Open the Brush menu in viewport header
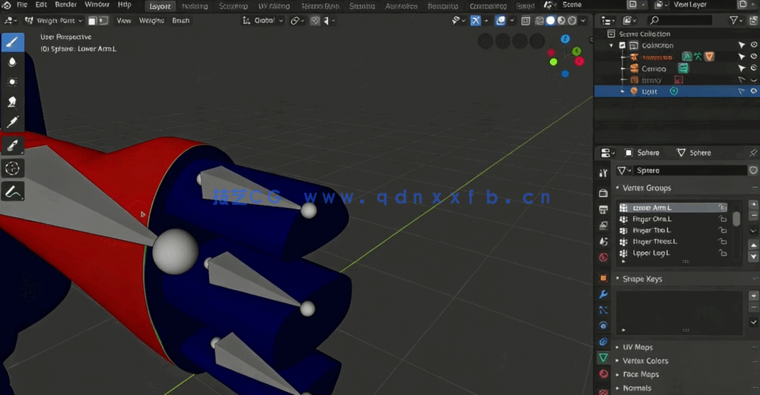This screenshot has width=760, height=395. [x=181, y=21]
